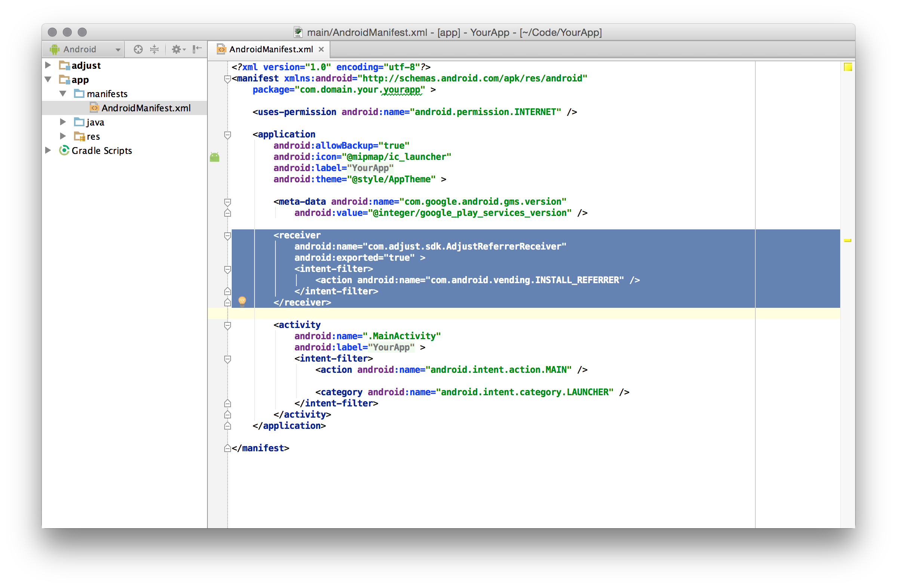Screen dimensions: 897x588
Task: Click the Gradle Scripts icon
Action: coord(64,151)
